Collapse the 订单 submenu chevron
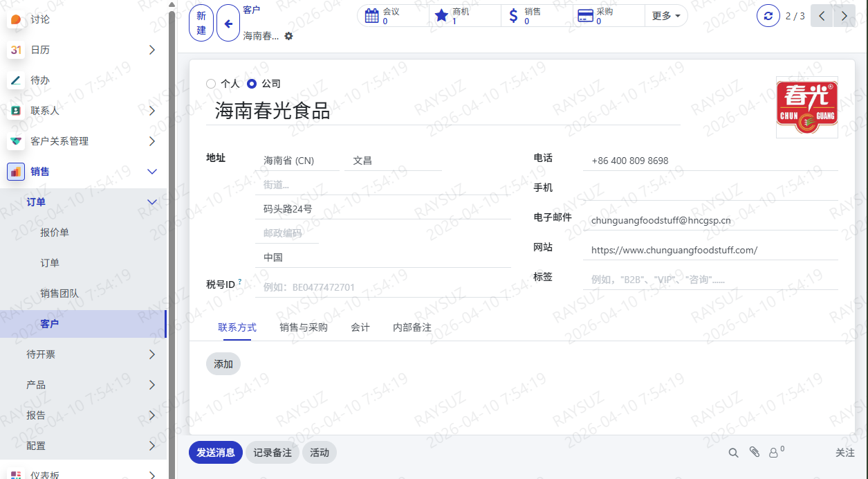 tap(152, 202)
